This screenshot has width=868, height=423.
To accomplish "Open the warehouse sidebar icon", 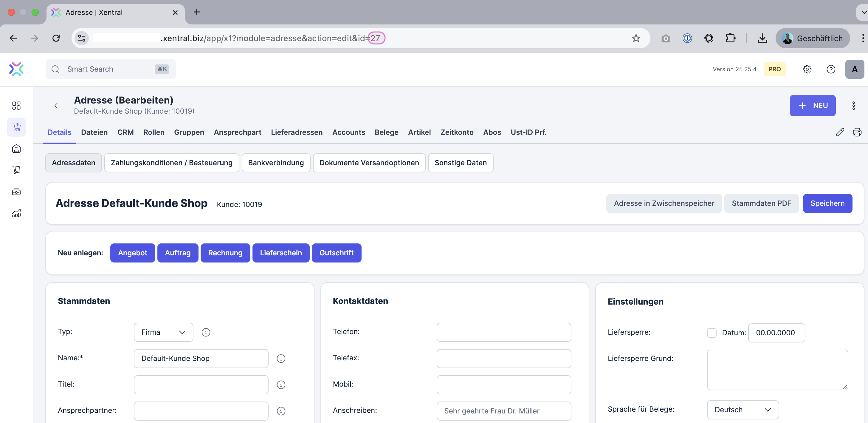I will pyautogui.click(x=16, y=149).
